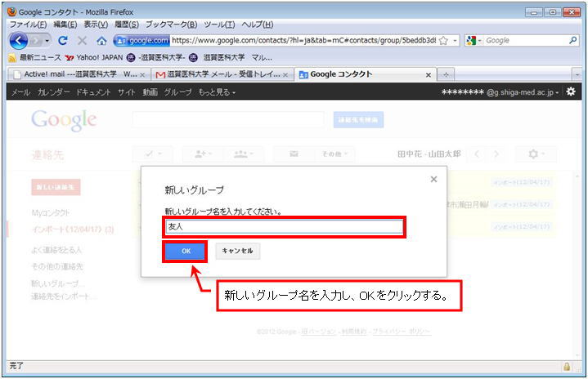The height and width of the screenshot is (379, 588).
Task: Open the list-all-tabs dropdown arrow
Action: [x=577, y=75]
